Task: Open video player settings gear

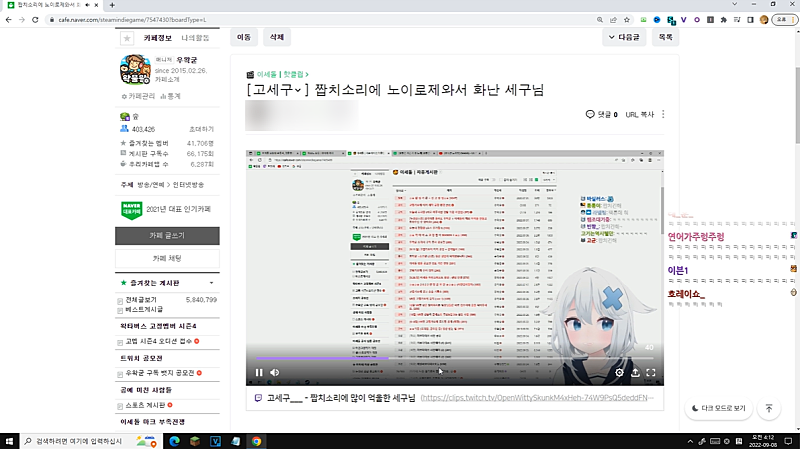Action: (619, 373)
